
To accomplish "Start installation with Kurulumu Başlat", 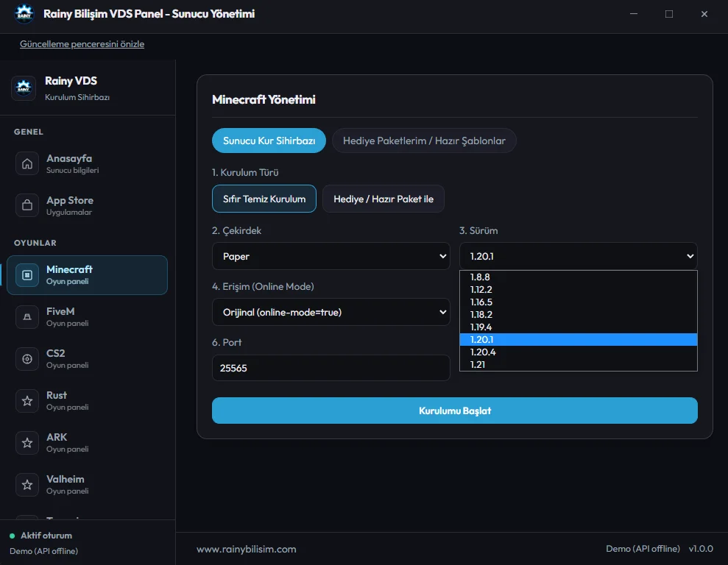I will click(454, 411).
